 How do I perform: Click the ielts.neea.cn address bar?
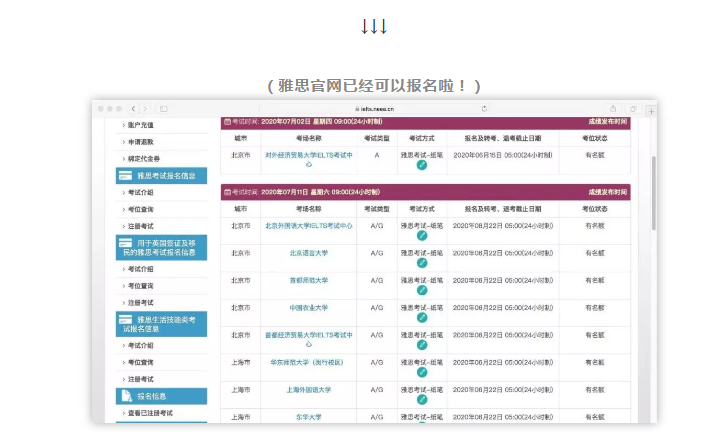(x=374, y=109)
